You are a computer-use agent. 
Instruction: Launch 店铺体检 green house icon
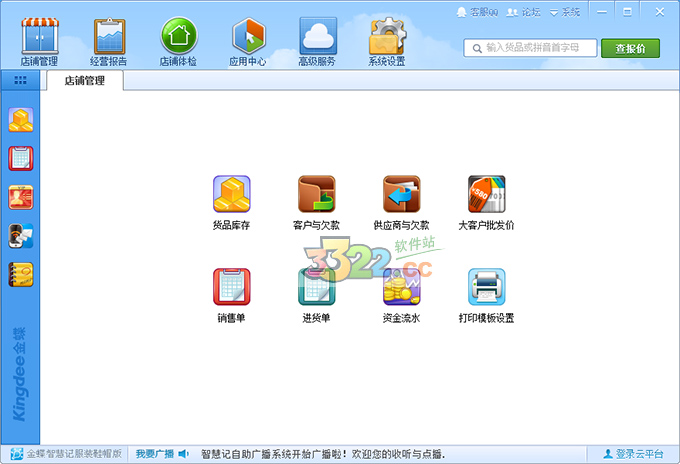click(x=179, y=36)
